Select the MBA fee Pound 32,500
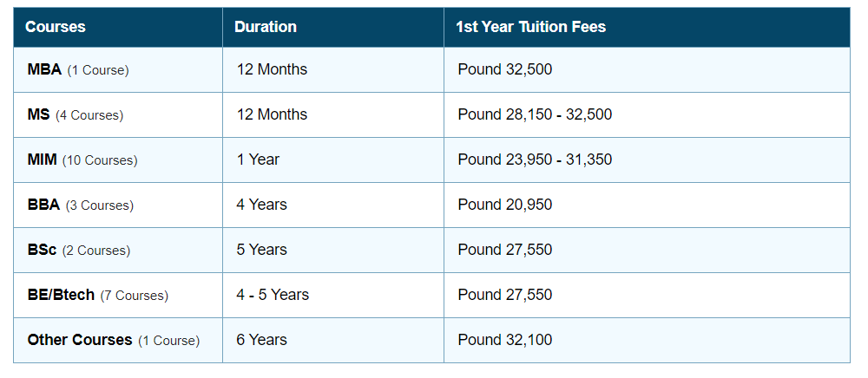The height and width of the screenshot is (378, 868). click(x=504, y=69)
